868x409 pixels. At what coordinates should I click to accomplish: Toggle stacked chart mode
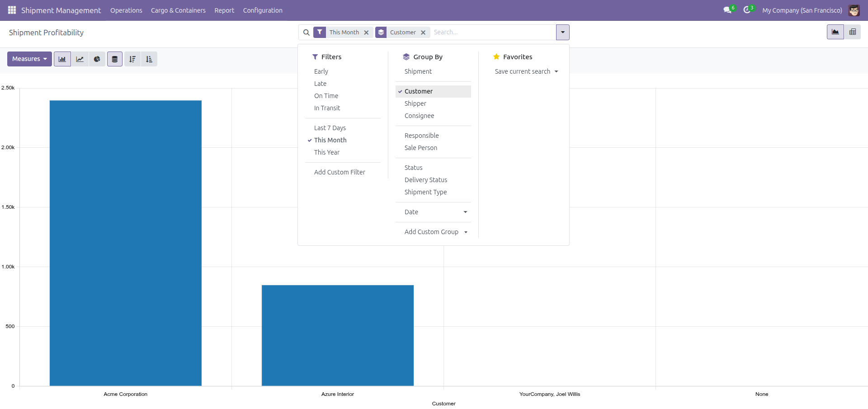click(115, 59)
